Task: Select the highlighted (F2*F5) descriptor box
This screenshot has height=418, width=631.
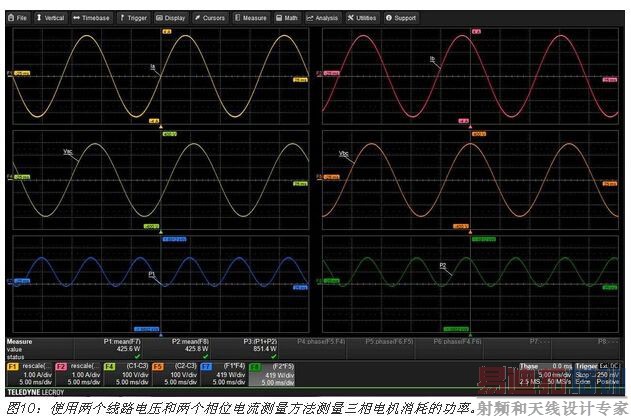Action: (x=272, y=374)
